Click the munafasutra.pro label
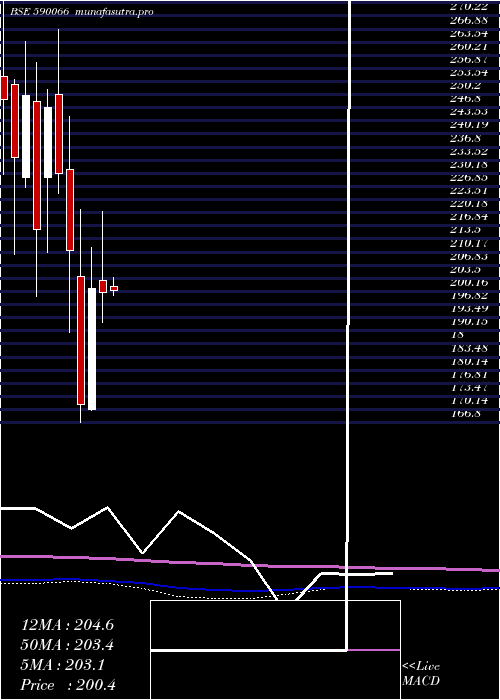Viewport: 500px width, 700px height. 115,12
